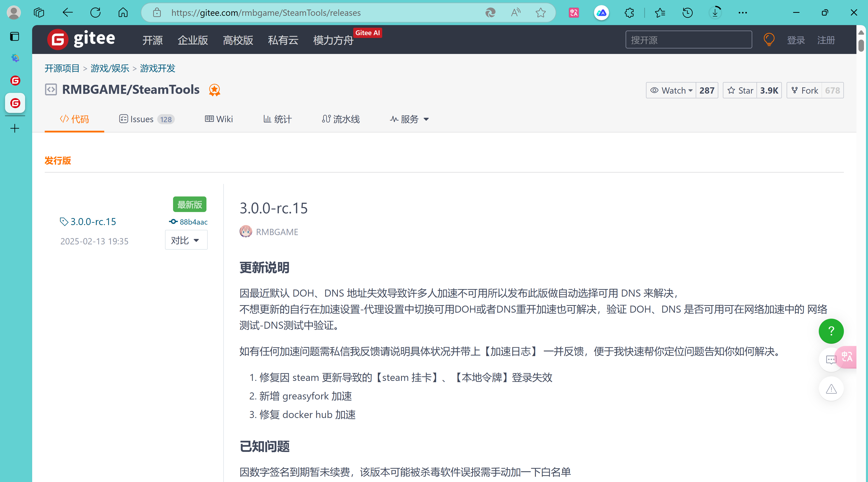Switch to the first colorful sidebar tab
Image resolution: width=868 pixels, height=482 pixels.
click(15, 58)
